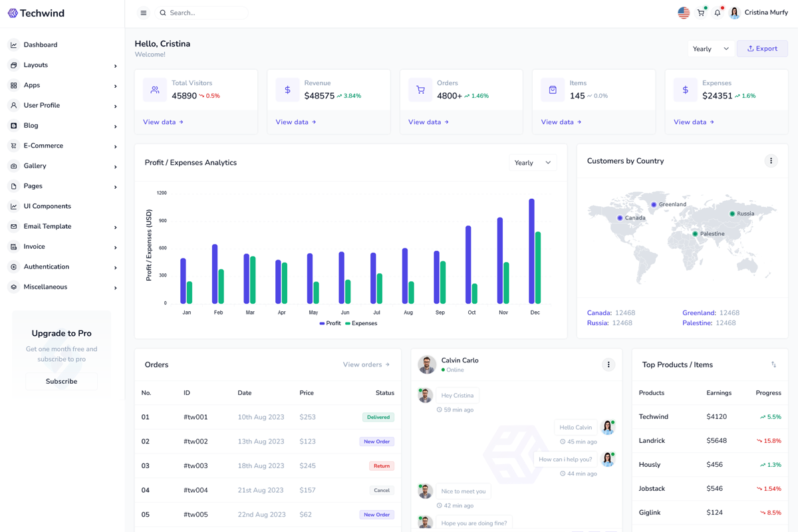Select UI Components in the sidebar
Viewport: 798px width, 532px height.
(x=47, y=206)
